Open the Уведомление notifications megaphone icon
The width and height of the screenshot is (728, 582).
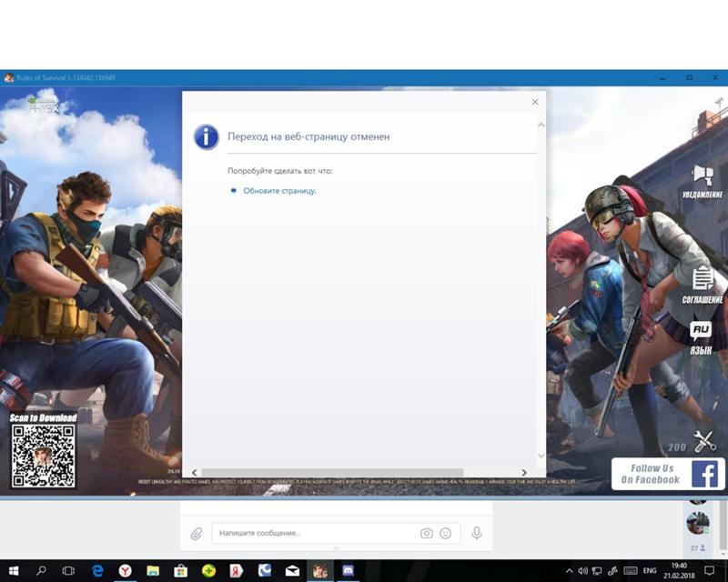coord(702,176)
